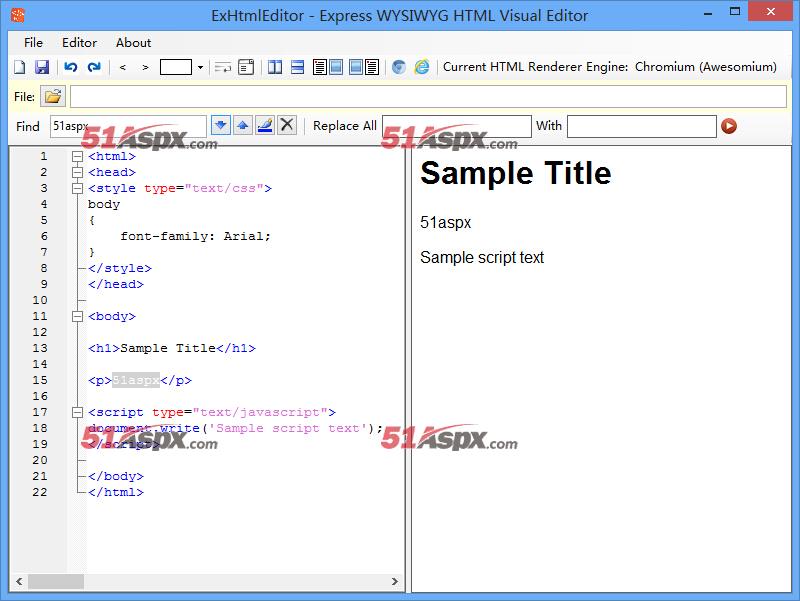
Task: Open the About menu
Action: pyautogui.click(x=133, y=43)
